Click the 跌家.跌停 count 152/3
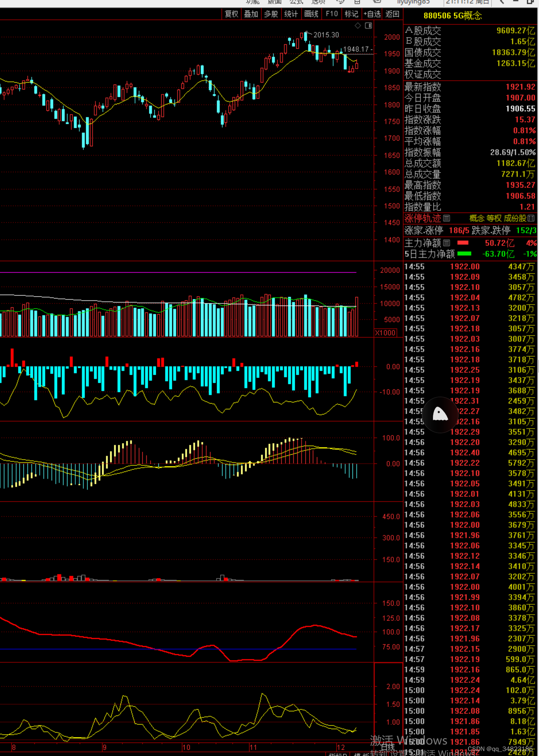 pos(526,230)
